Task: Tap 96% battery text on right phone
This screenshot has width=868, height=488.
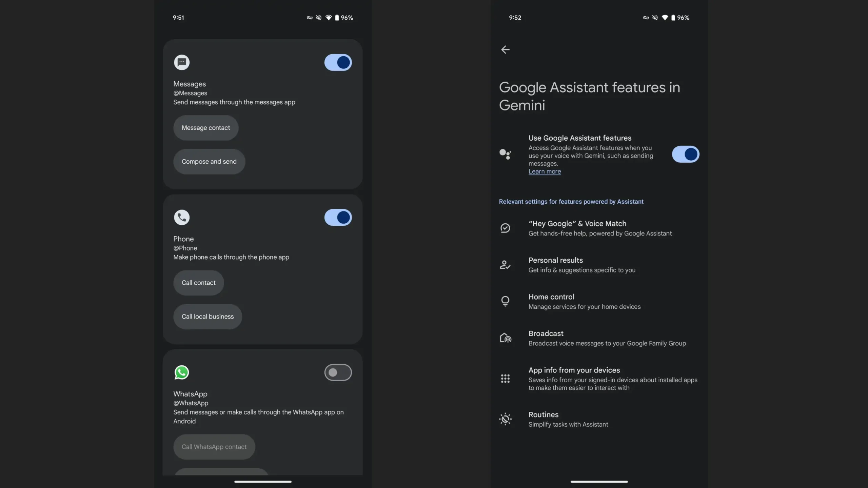Action: (x=683, y=18)
